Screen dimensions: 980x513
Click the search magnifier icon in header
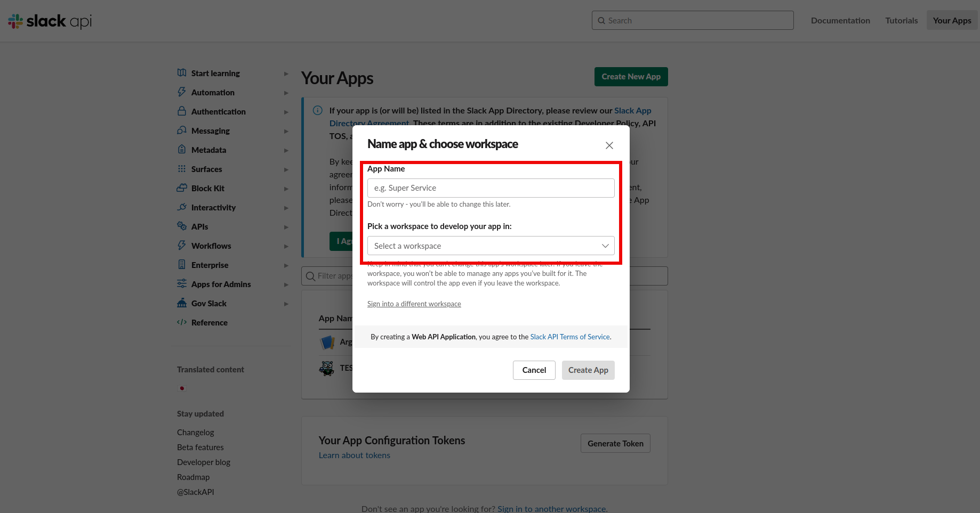pyautogui.click(x=601, y=21)
